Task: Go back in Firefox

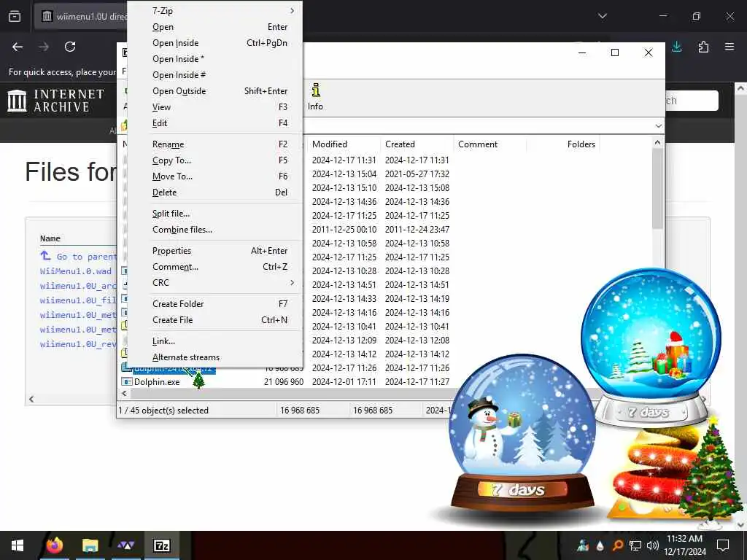Action: (18, 47)
